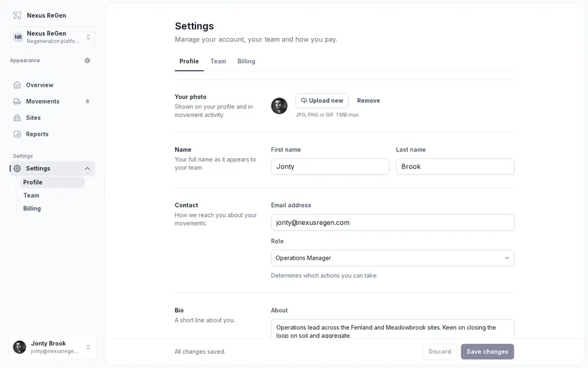Click 'Determines which actions you can take.' text
This screenshot has height=368, width=588.
click(x=325, y=275)
